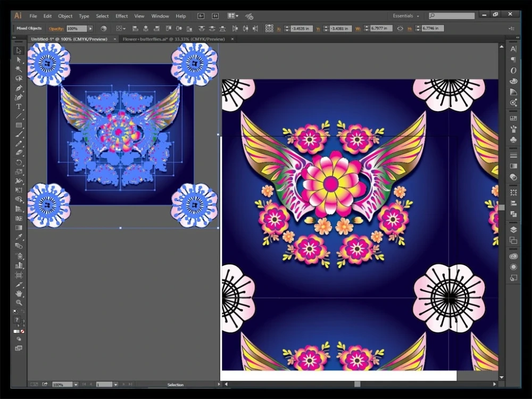Click Vertical Align Top icon
This screenshot has width=532, height=399.
[x=168, y=29]
